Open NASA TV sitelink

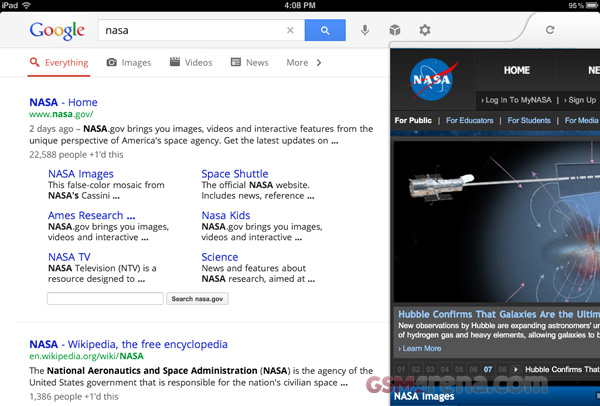69,257
